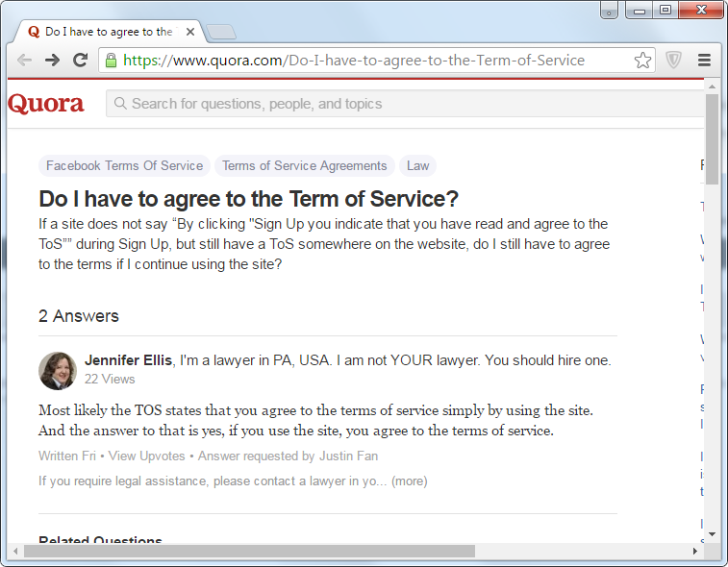728x567 pixels.
Task: Open Chrome hamburger menu
Action: pos(704,61)
